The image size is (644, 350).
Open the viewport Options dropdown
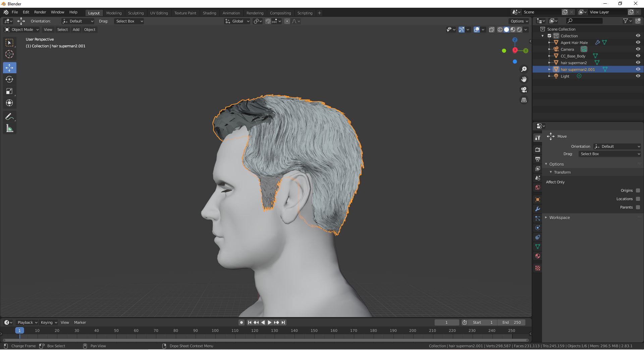[x=519, y=21]
